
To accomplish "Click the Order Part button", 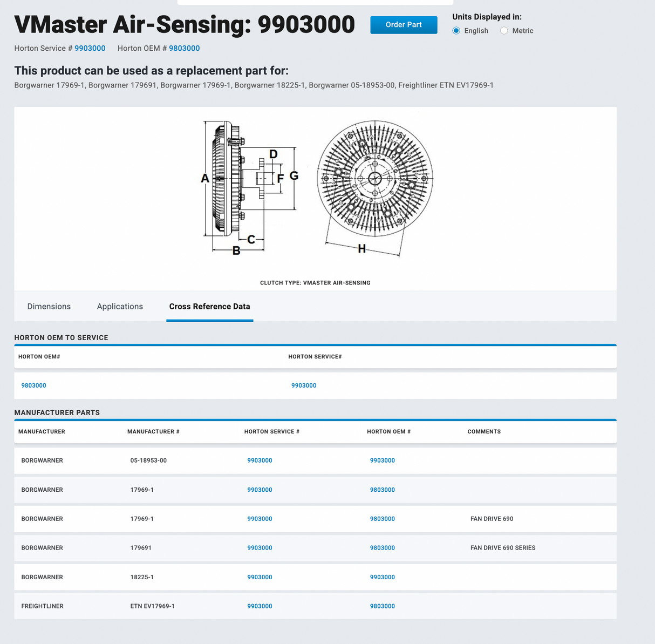I will pos(404,24).
